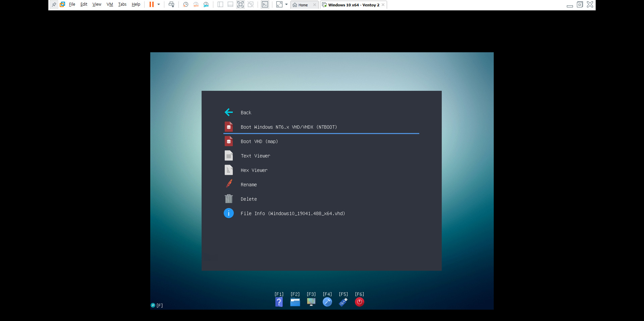
Task: Open the console view icon
Action: [x=265, y=5]
